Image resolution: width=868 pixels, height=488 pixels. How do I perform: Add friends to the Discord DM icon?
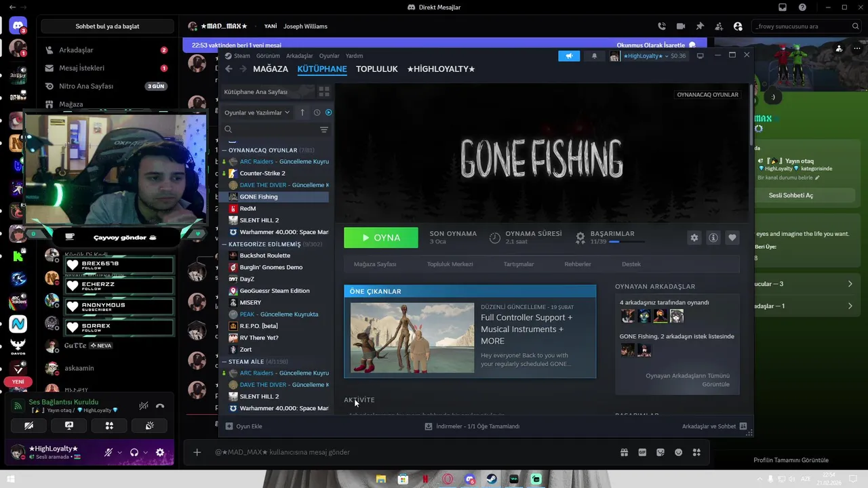pyautogui.click(x=719, y=26)
